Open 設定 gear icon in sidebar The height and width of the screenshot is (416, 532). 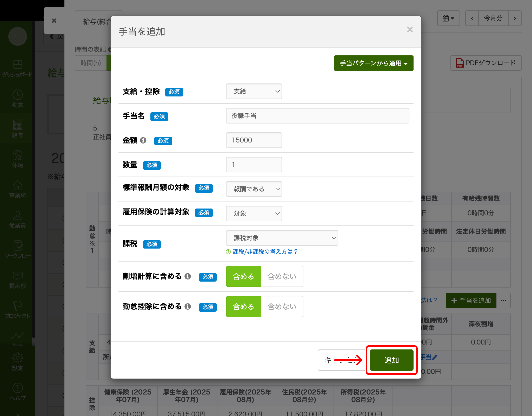tap(17, 358)
